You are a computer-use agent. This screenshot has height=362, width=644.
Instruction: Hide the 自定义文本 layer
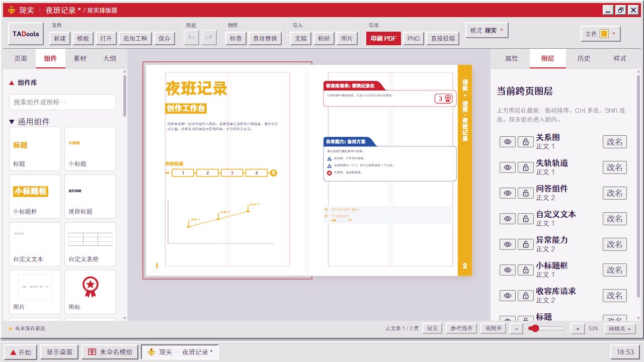[508, 219]
